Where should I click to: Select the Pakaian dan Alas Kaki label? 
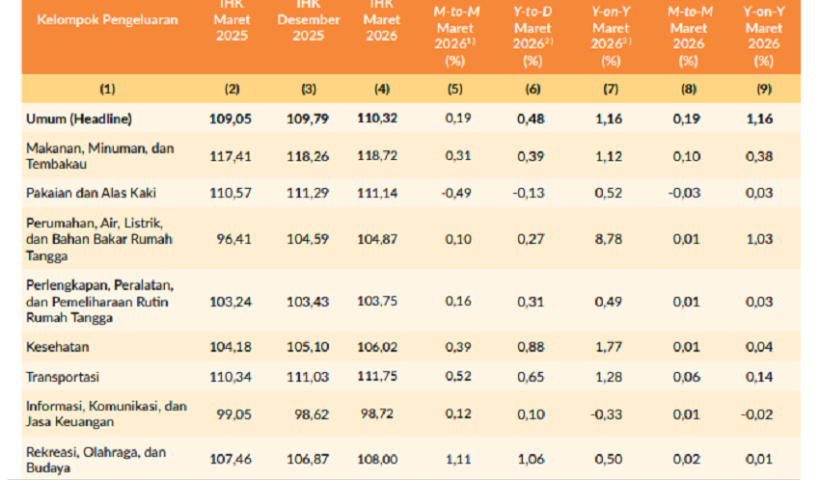coord(92,191)
